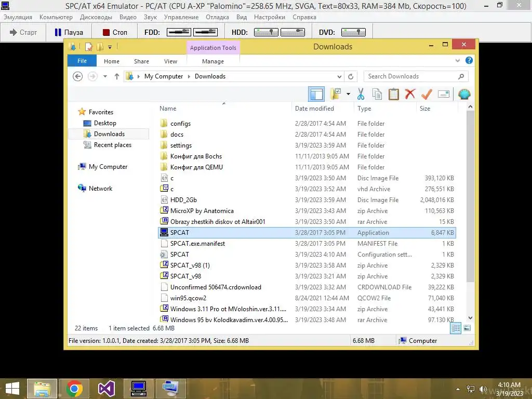This screenshot has width=532, height=399.
Task: Stop emulation with the Стоп button
Action: (x=115, y=32)
